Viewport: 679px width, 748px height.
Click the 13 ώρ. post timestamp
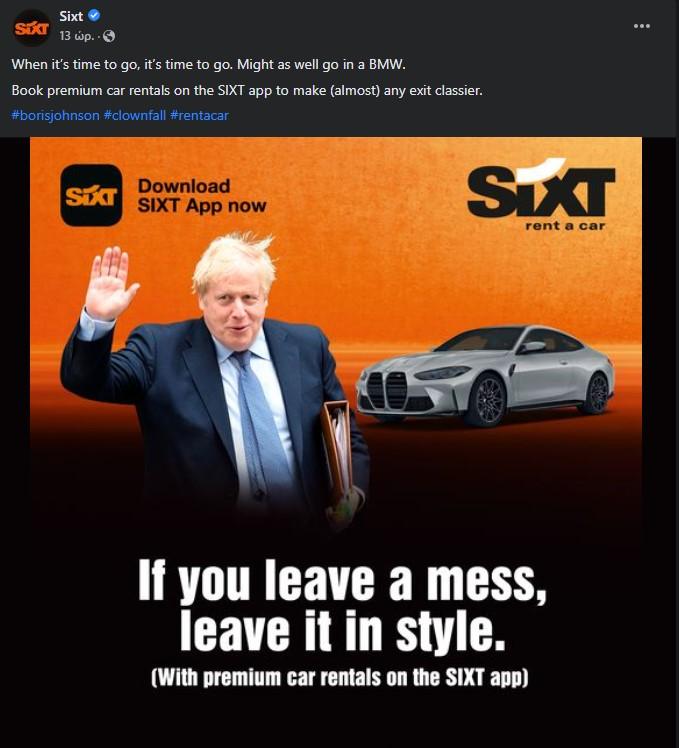pyautogui.click(x=76, y=36)
